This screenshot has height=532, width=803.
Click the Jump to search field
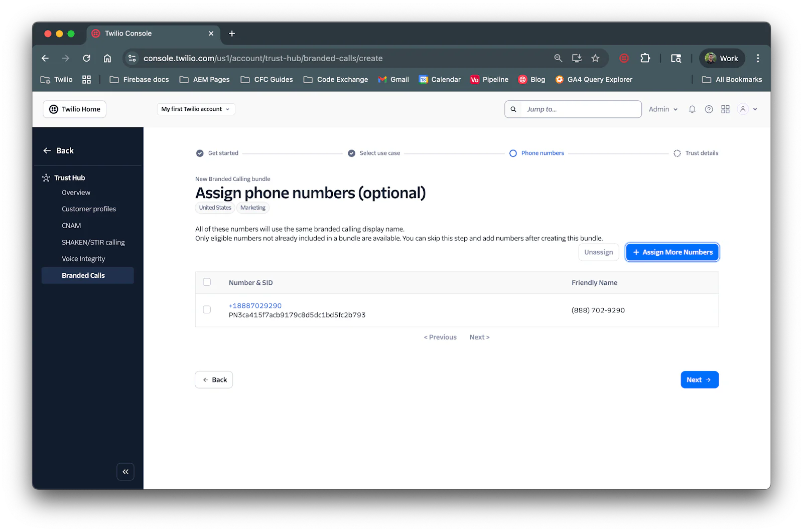572,109
